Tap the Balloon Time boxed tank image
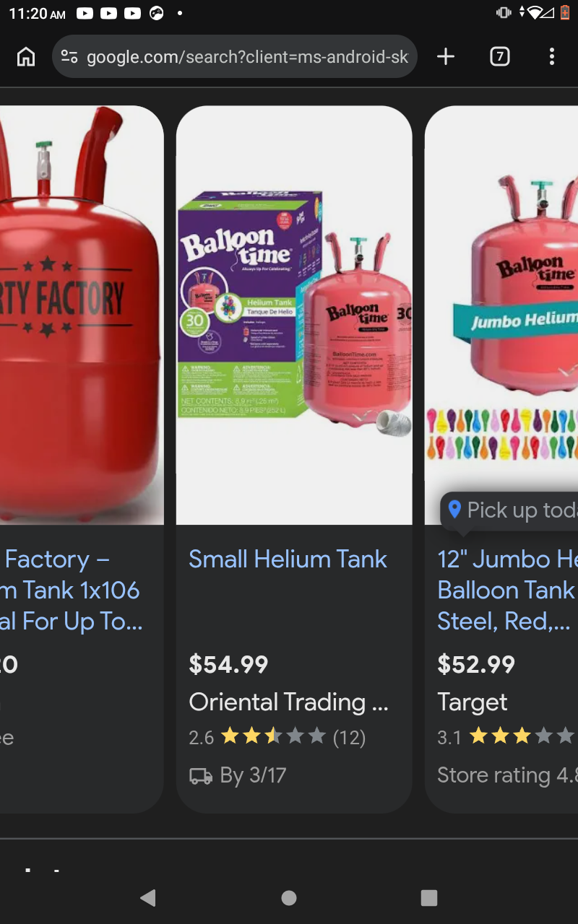This screenshot has height=924, width=578. click(x=294, y=315)
